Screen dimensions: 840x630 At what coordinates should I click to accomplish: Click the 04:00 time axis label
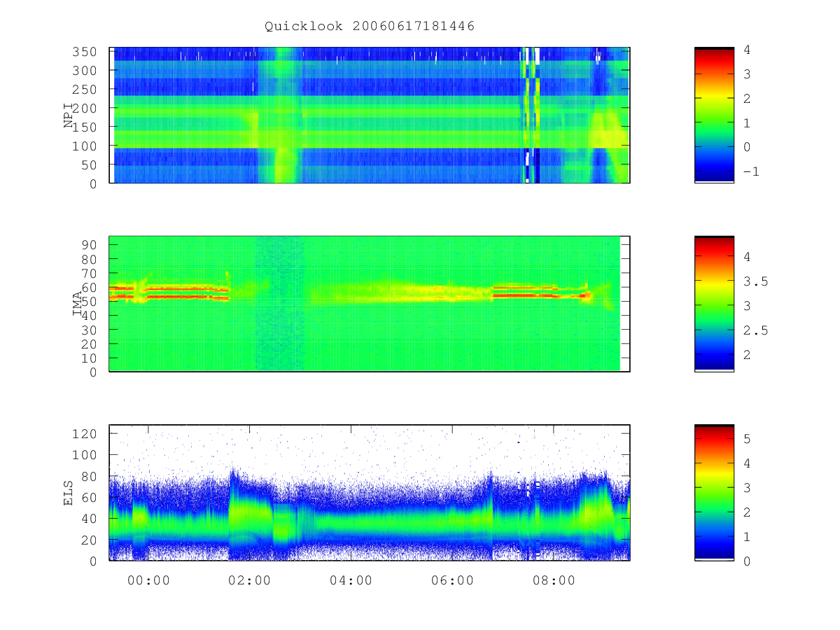point(351,580)
